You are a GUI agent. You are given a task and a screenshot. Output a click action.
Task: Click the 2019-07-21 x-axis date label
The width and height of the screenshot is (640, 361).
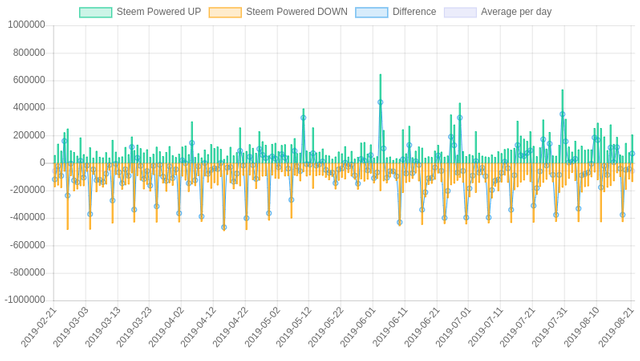(x=517, y=328)
